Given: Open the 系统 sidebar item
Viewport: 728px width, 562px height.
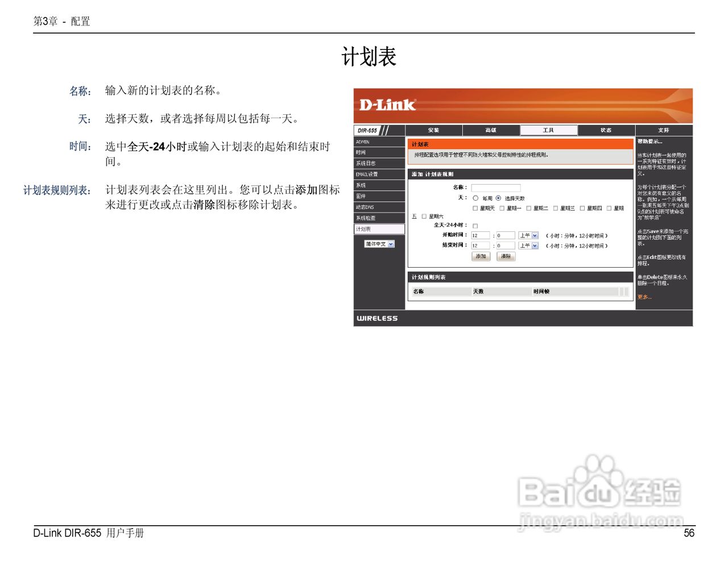Looking at the screenshot, I should pos(379,185).
